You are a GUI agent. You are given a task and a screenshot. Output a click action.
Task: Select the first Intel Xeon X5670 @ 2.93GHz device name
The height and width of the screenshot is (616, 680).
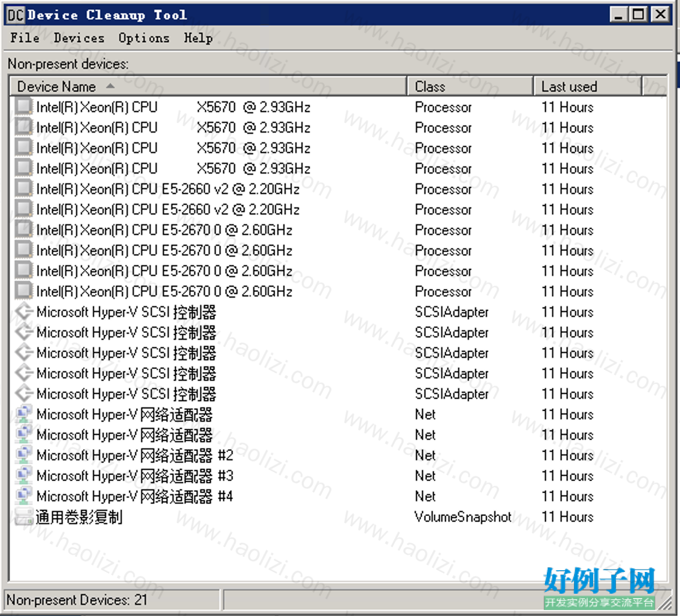click(174, 107)
